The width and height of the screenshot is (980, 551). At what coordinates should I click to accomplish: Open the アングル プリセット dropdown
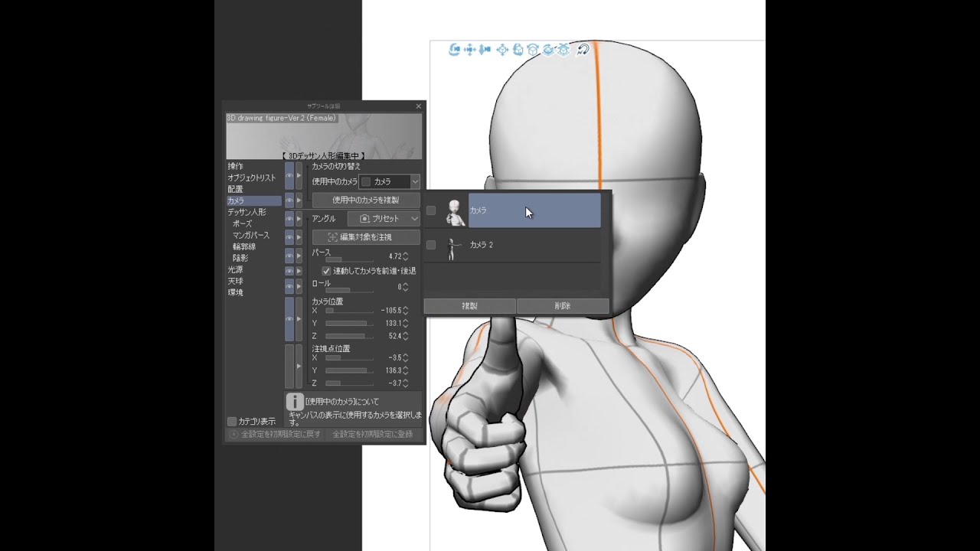click(x=384, y=219)
